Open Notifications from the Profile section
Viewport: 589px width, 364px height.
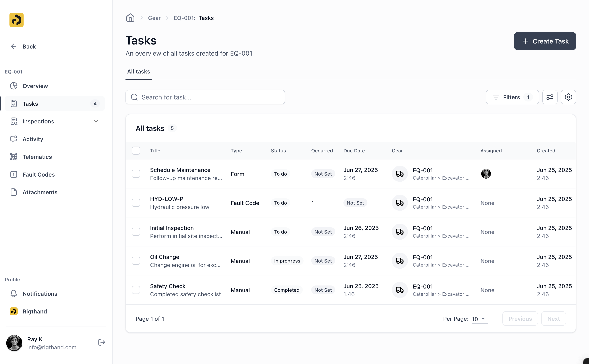click(40, 294)
